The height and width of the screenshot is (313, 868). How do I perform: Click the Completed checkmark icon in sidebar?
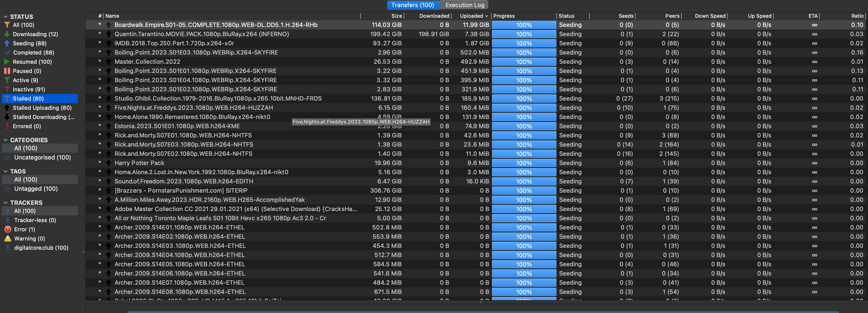coord(7,52)
